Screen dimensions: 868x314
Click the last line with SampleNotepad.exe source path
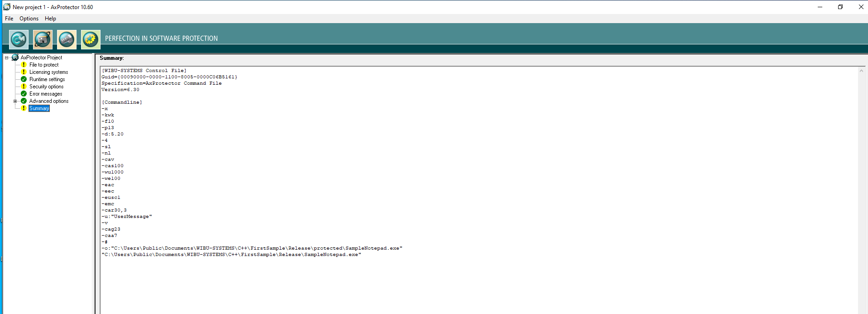[x=231, y=255]
